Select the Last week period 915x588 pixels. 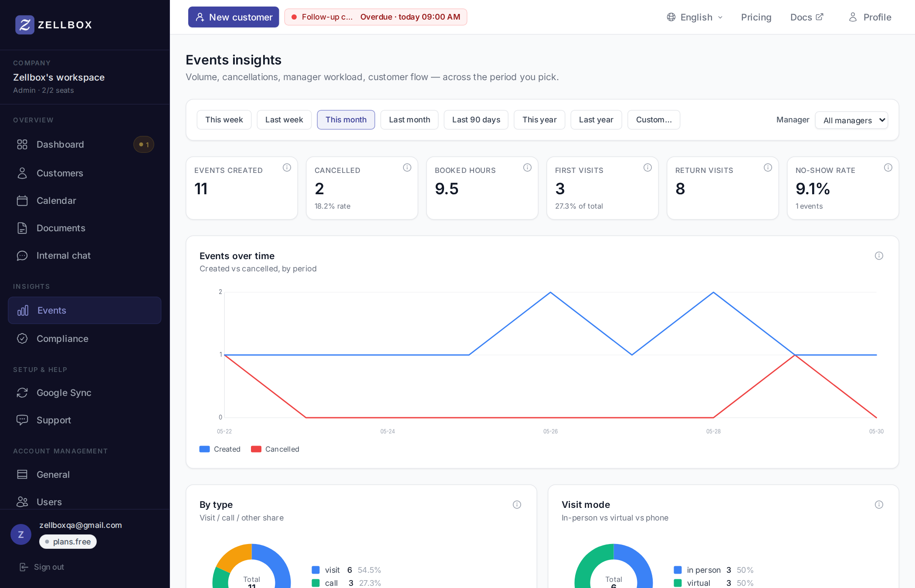point(284,120)
